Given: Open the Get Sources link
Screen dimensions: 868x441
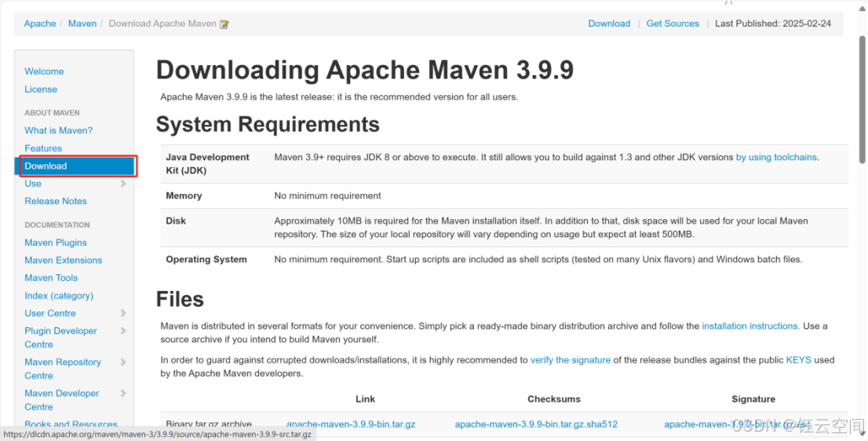Looking at the screenshot, I should click(673, 24).
